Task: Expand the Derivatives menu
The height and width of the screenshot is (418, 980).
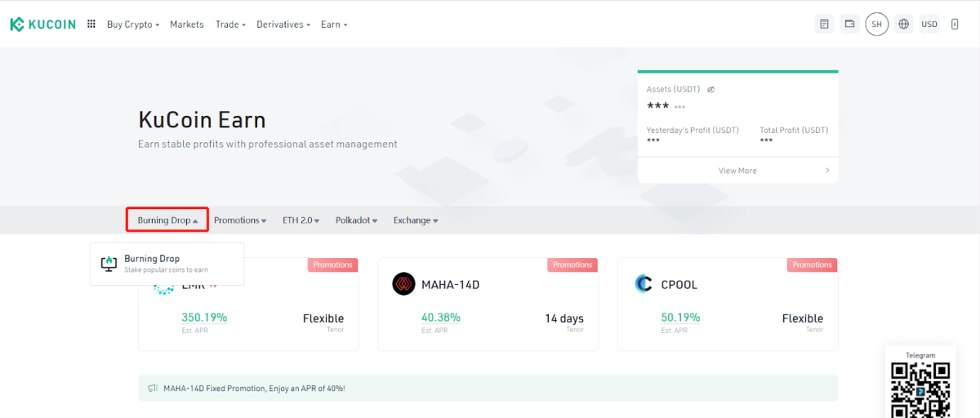Action: [283, 24]
